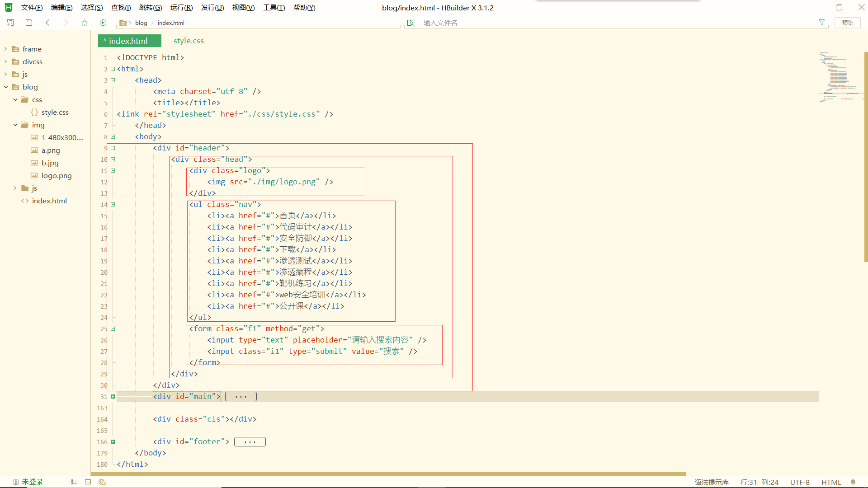Click the run play icon in toolbar

[x=103, y=23]
